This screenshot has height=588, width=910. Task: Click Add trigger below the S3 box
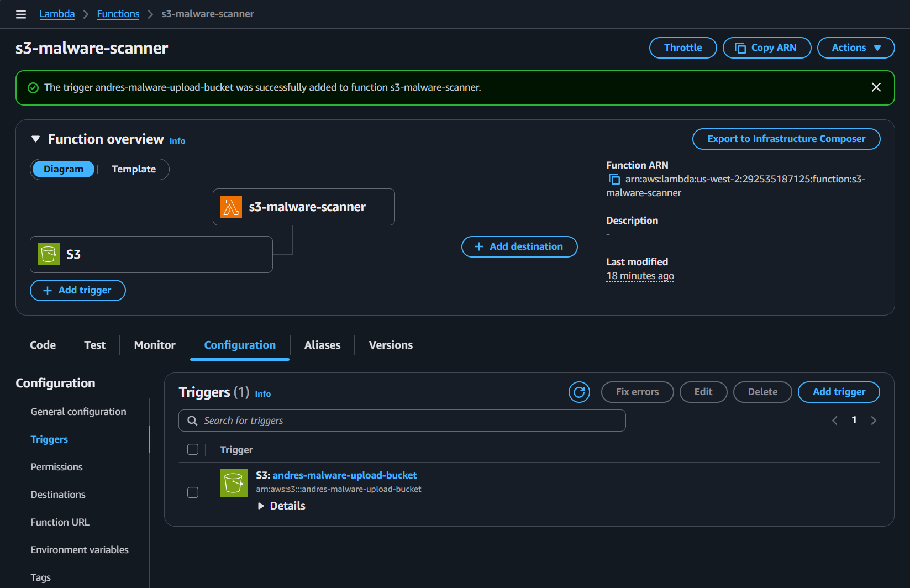(x=78, y=291)
